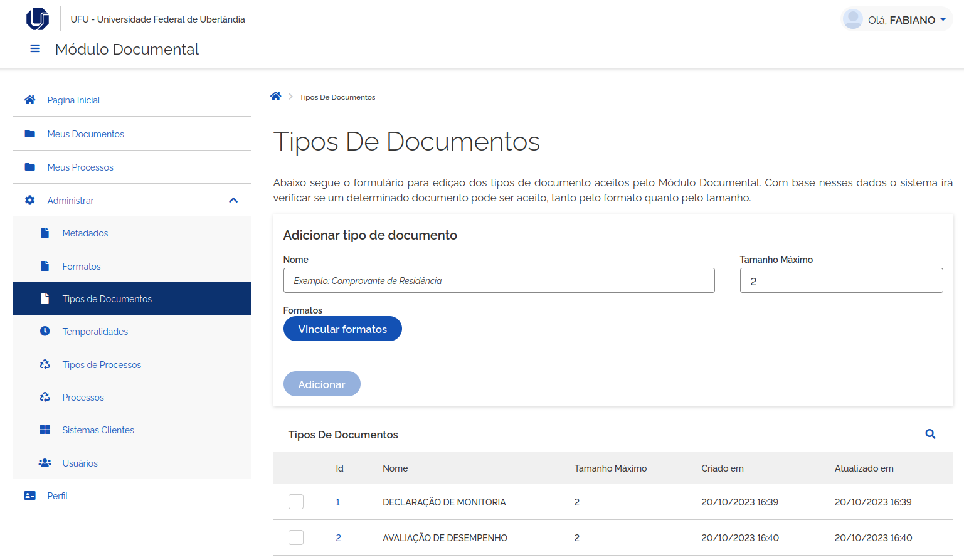Click creation date 20/10/2023 16:40

(740, 538)
